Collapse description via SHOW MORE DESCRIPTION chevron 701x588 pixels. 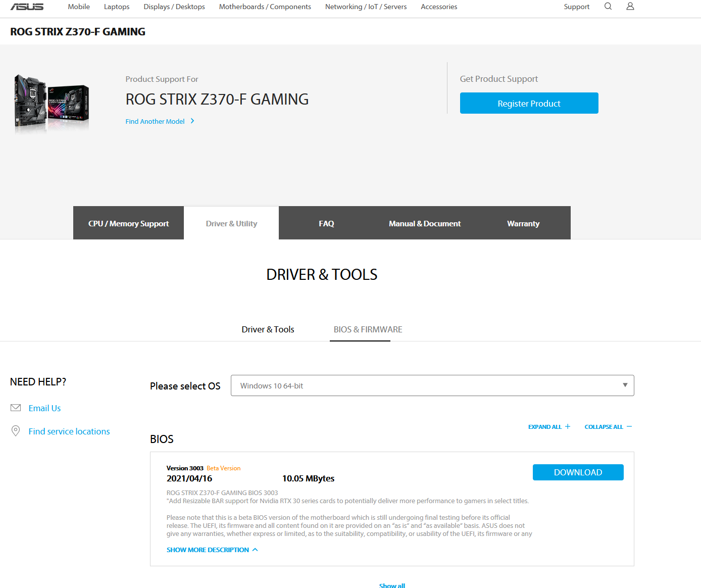255,550
